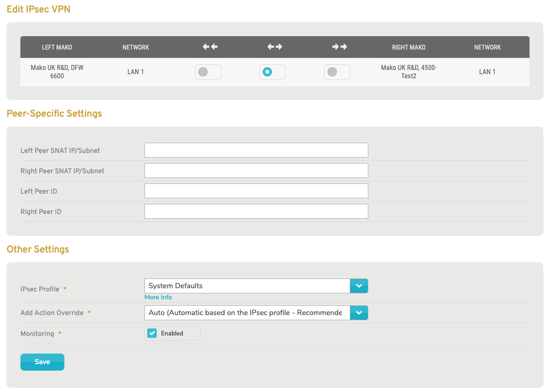
Task: Toggle the Monitoring Enabled checkbox
Action: tap(152, 333)
